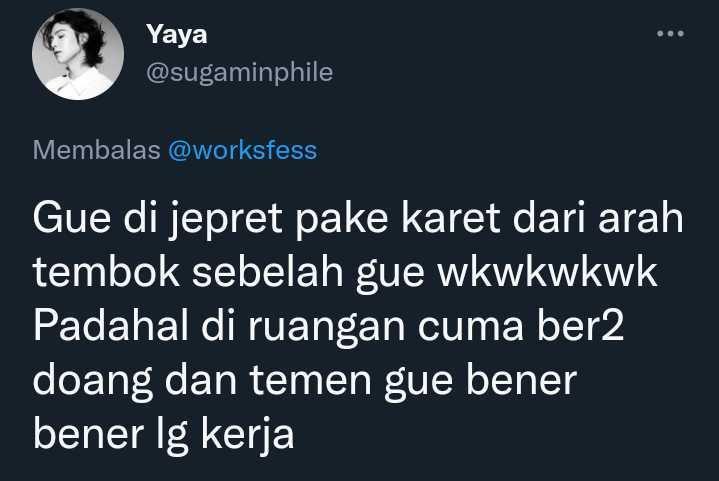Click the word kerja in the tweet
Viewport: 719px width, 481px height.
coord(248,435)
